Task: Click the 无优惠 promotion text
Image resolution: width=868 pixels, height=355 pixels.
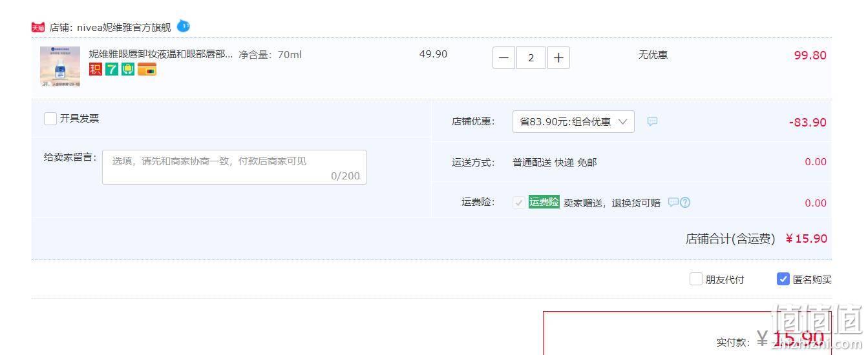Action: 653,55
